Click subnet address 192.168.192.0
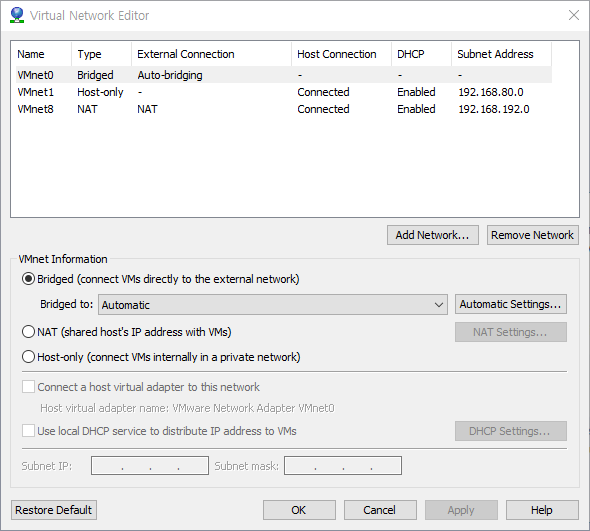Image resolution: width=590 pixels, height=531 pixels. tap(494, 109)
